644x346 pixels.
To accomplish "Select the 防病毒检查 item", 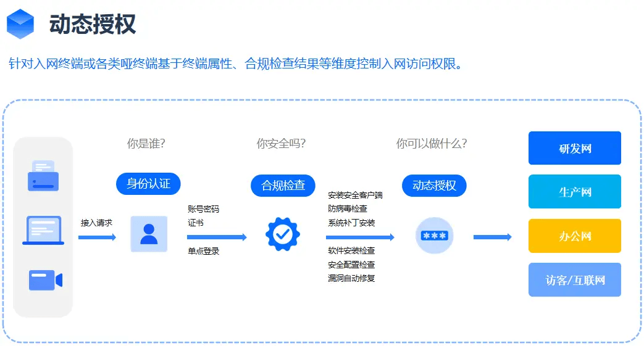I will pos(348,209).
